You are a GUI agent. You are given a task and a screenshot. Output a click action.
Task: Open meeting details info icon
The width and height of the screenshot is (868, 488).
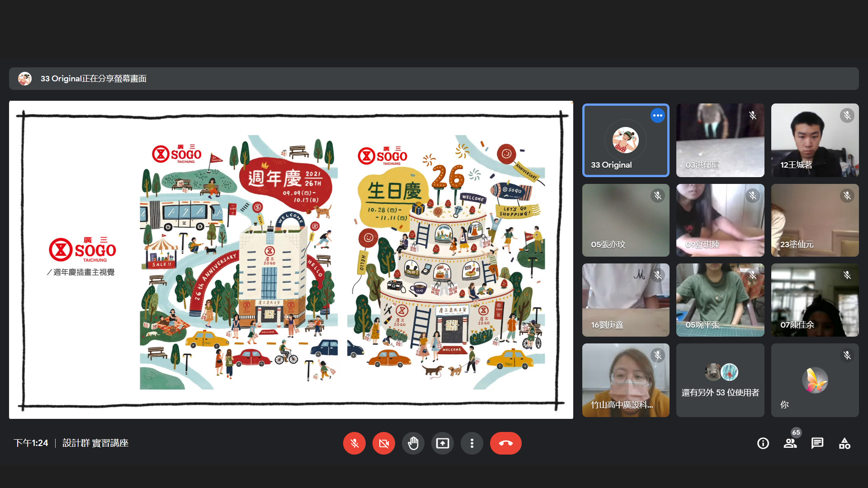coord(763,443)
